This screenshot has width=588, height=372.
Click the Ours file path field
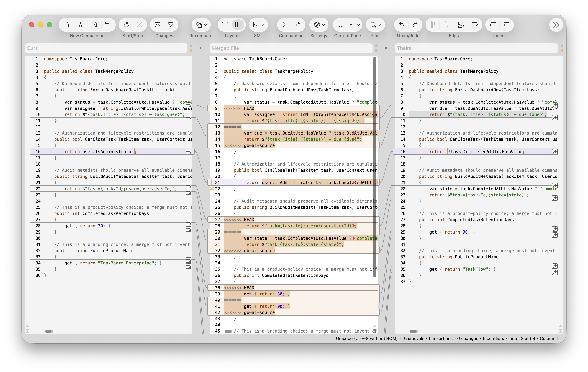106,48
